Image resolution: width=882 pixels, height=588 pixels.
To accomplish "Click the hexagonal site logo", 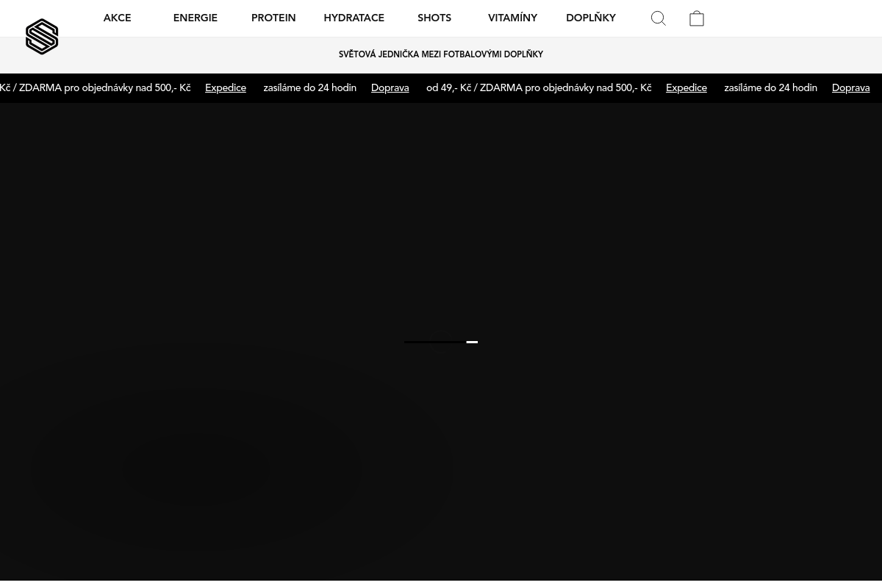I will (42, 37).
